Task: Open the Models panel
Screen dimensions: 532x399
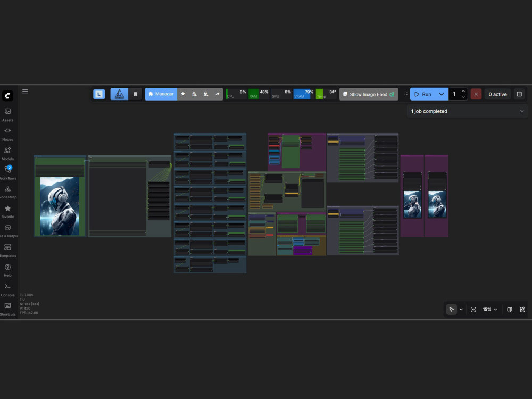Action: coord(7,154)
